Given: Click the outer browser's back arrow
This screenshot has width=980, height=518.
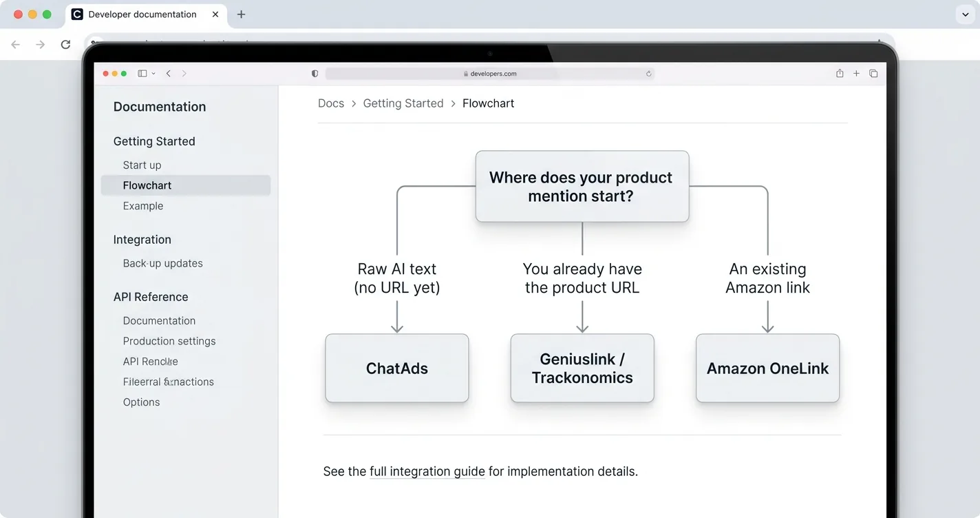Looking at the screenshot, I should pos(16,45).
